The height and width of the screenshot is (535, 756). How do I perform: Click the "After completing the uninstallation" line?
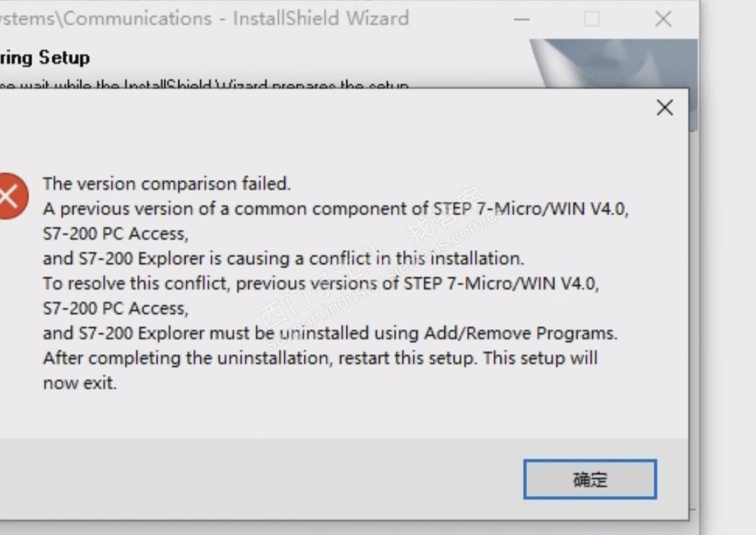coord(320,358)
